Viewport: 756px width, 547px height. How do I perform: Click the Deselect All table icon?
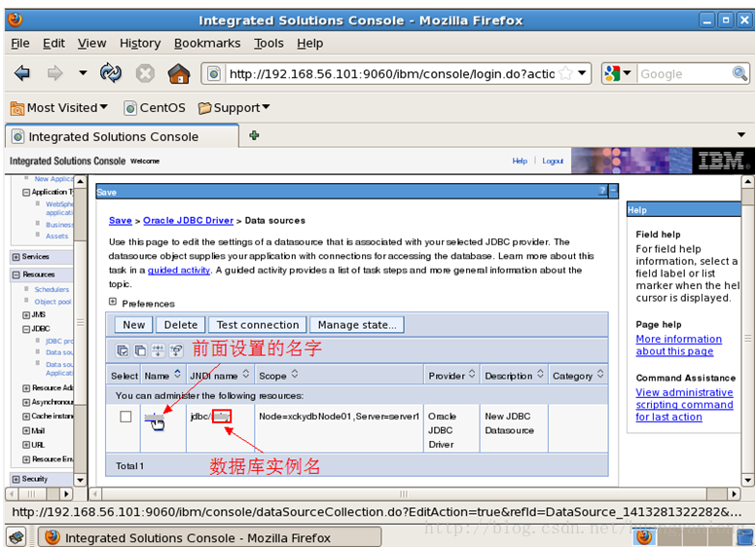pos(140,350)
